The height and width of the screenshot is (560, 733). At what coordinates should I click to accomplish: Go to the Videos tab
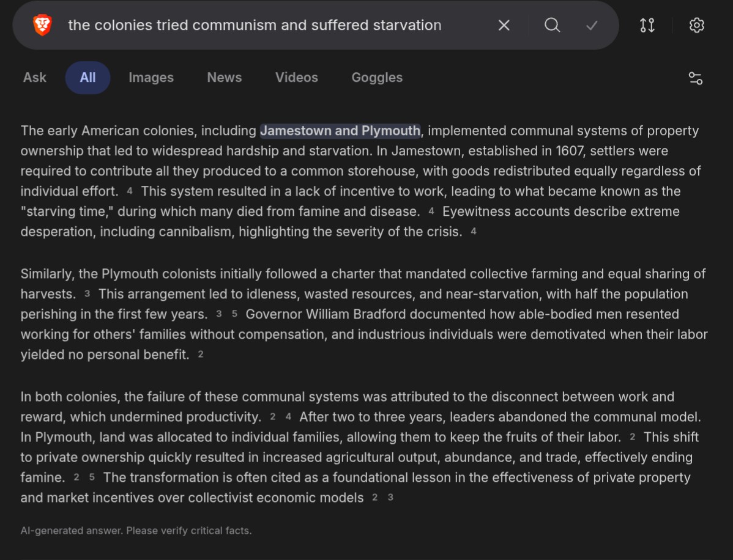(297, 78)
